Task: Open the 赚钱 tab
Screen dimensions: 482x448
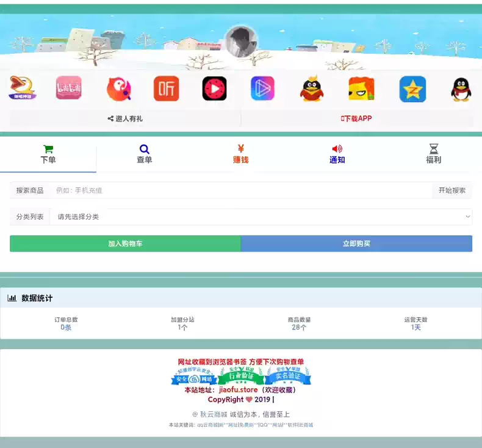Action: click(240, 154)
